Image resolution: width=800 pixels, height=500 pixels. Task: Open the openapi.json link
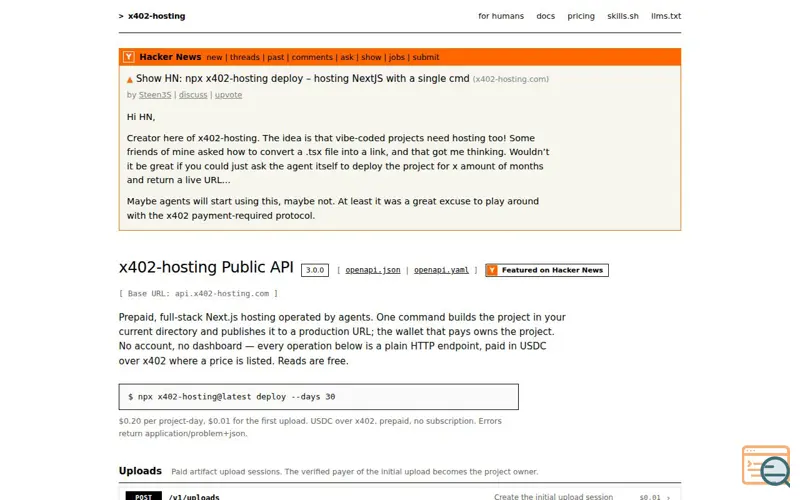(373, 270)
